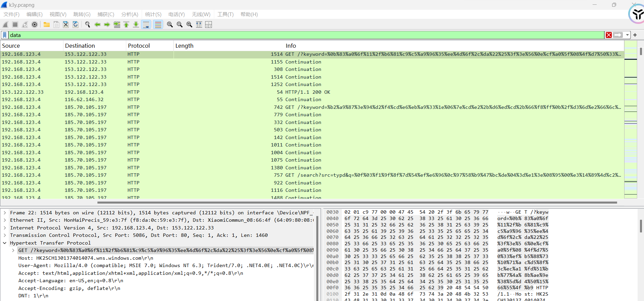Select the User-Agent header line
This screenshot has height=301, width=644.
tap(166, 266)
